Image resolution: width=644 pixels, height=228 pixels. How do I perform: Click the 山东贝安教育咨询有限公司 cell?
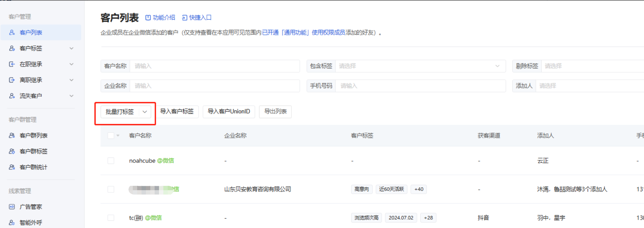(x=258, y=189)
